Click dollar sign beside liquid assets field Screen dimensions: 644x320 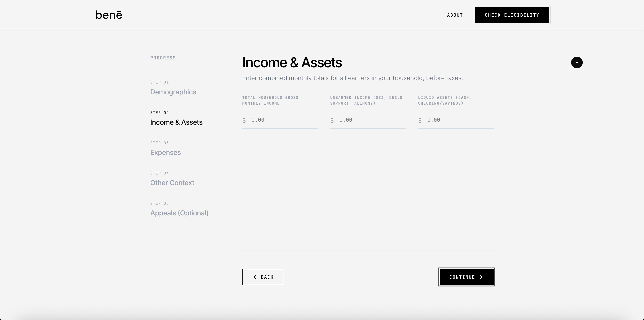(420, 120)
